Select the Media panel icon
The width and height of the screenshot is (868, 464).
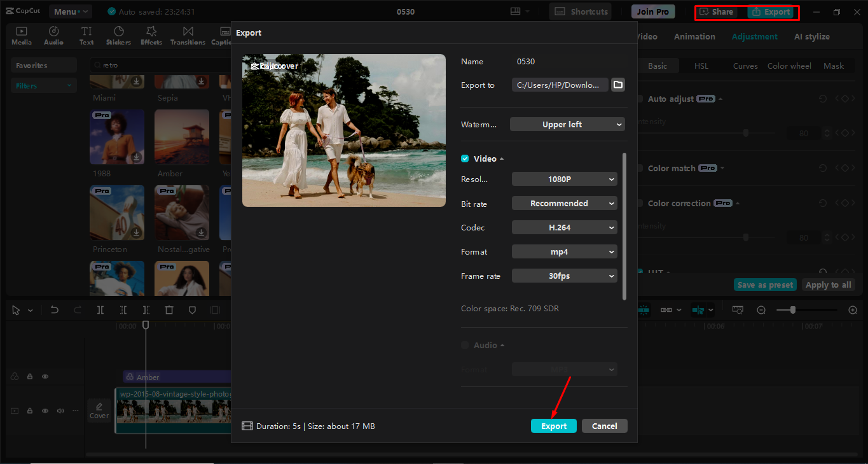pyautogui.click(x=21, y=36)
